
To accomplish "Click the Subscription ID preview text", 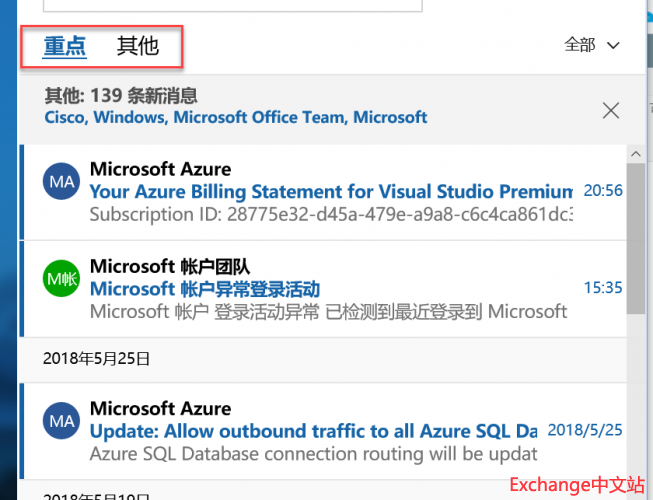I will point(330,214).
